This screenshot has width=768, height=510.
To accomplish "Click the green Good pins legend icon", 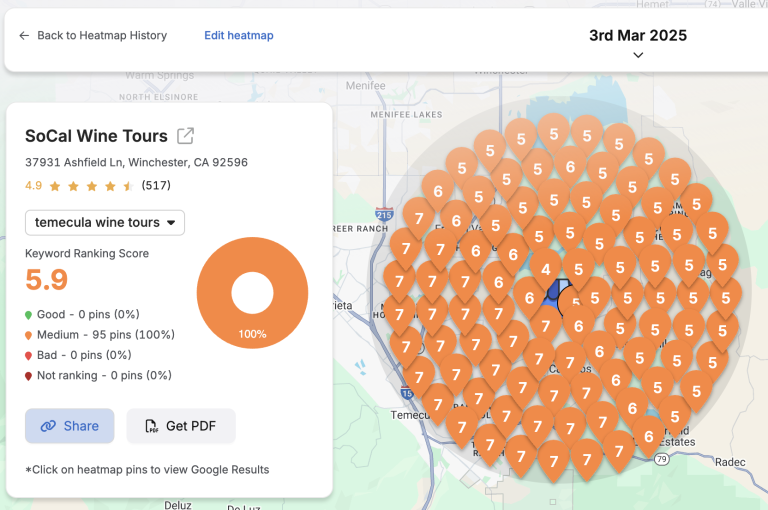I will (29, 315).
